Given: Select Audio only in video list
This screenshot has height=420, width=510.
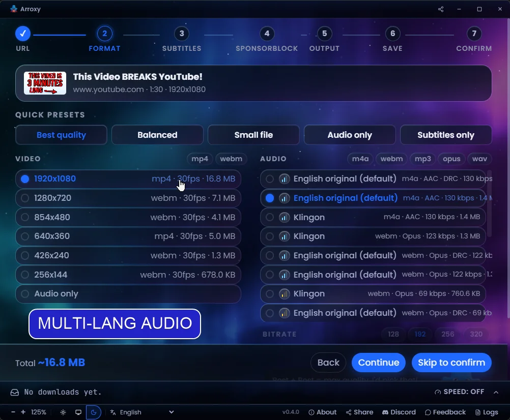Looking at the screenshot, I should (128, 293).
